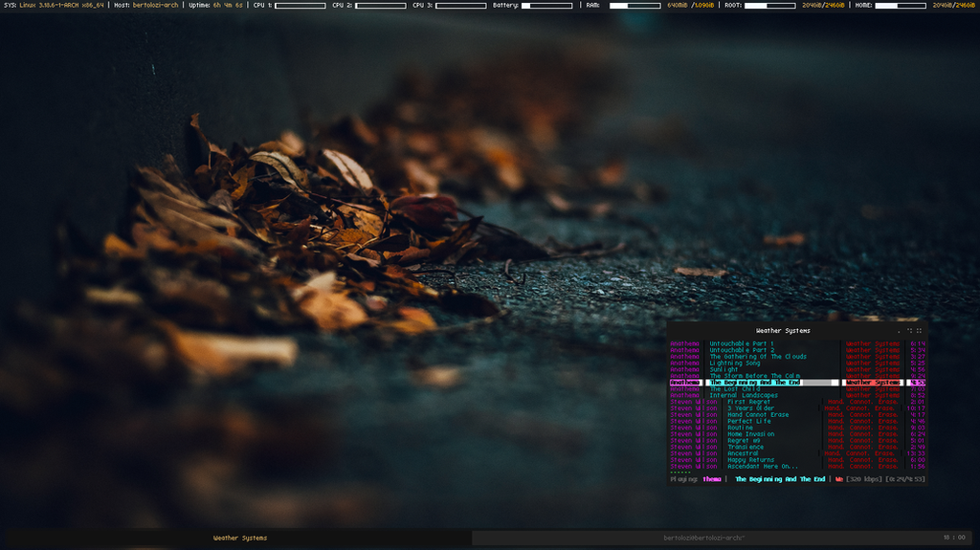Viewport: 980px width, 550px height.
Task: Click the Weather Systems taskbar entry
Action: coord(240,538)
